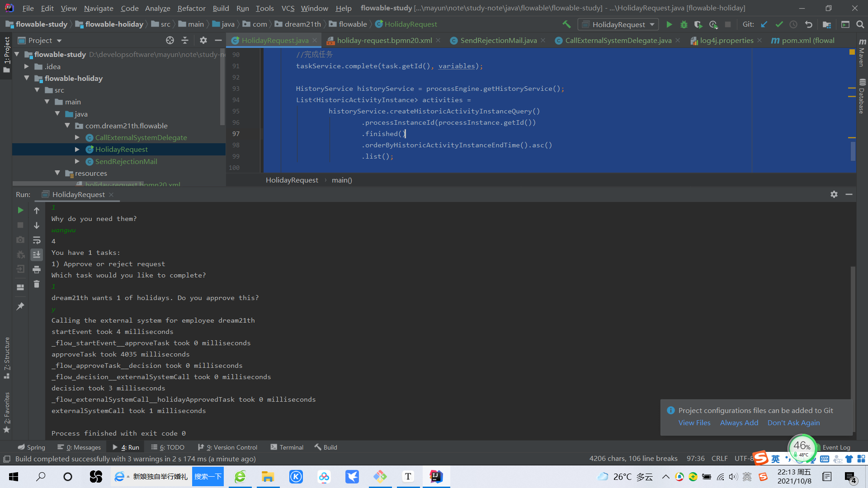Click the up arrow in Run panel
This screenshot has width=868, height=488.
click(37, 210)
